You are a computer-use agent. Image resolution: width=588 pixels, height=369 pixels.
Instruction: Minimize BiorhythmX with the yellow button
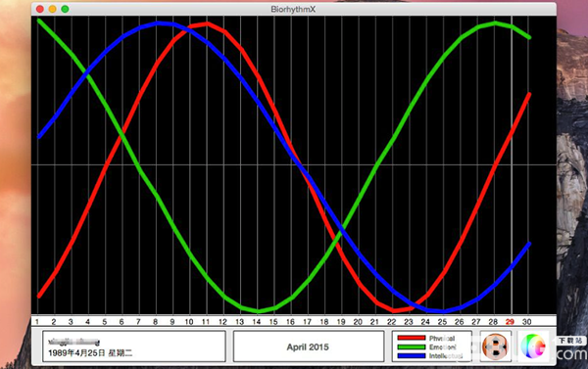pyautogui.click(x=53, y=9)
